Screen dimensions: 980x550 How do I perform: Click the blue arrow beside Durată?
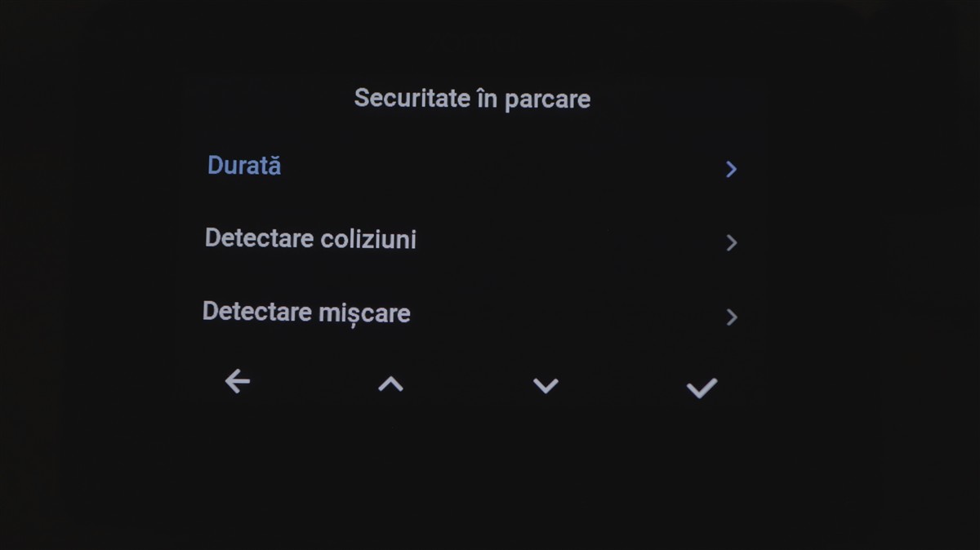(x=731, y=169)
